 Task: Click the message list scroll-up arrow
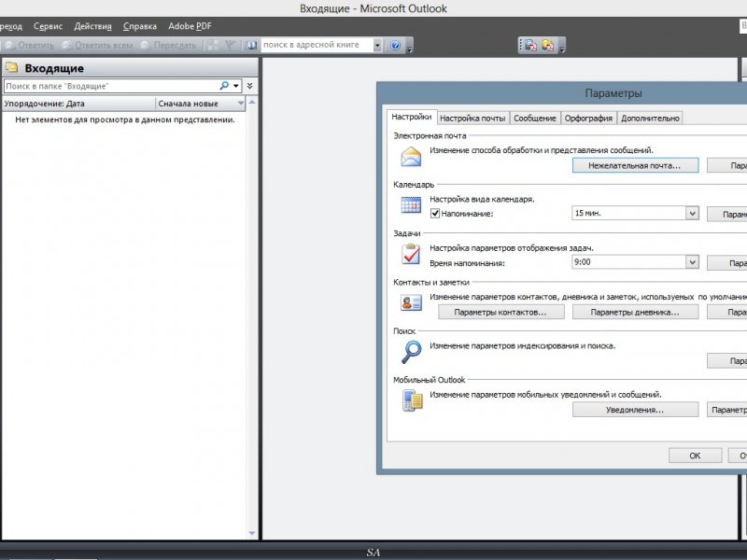(252, 102)
